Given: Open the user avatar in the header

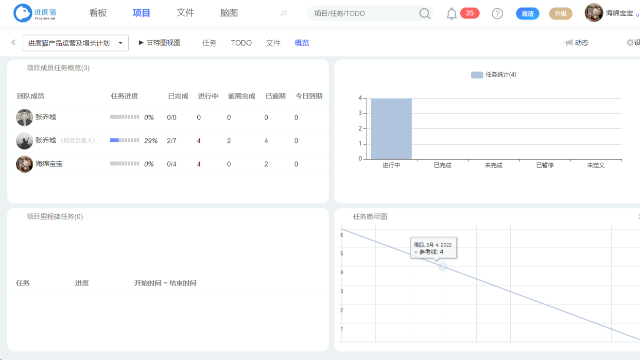Looking at the screenshot, I should tap(593, 13).
